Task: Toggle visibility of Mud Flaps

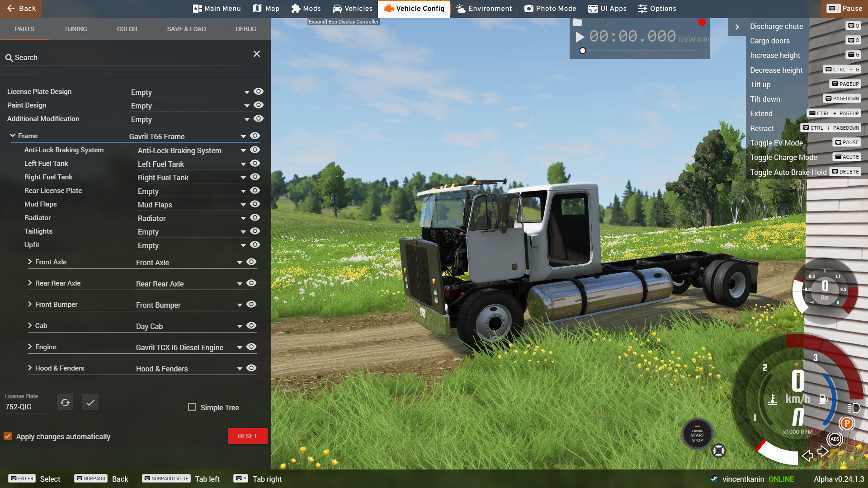Action: (x=255, y=204)
